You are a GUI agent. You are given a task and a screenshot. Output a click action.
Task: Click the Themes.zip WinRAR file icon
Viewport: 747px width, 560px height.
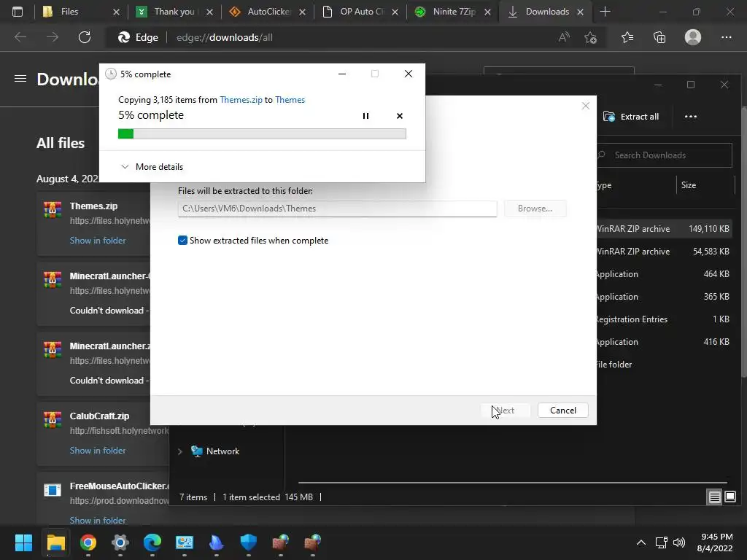53,209
